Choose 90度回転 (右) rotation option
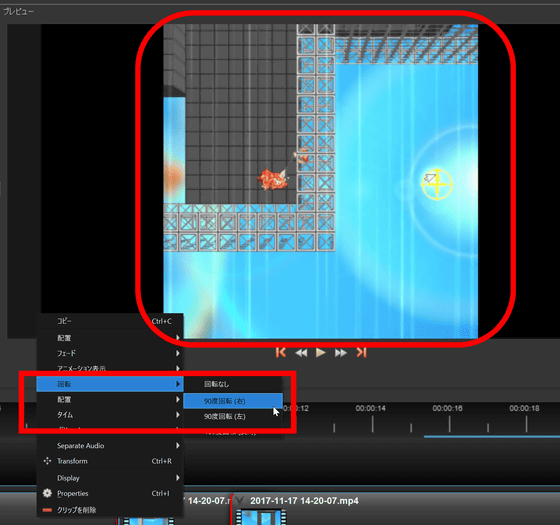Image resolution: width=560 pixels, height=525 pixels. [x=233, y=401]
